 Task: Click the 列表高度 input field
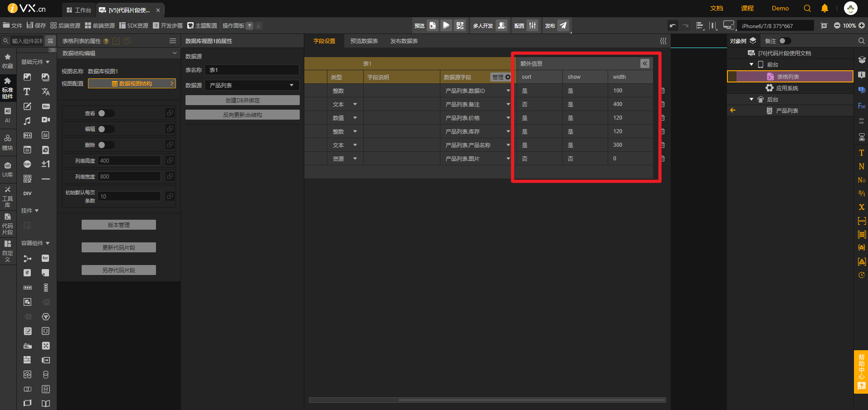point(129,160)
